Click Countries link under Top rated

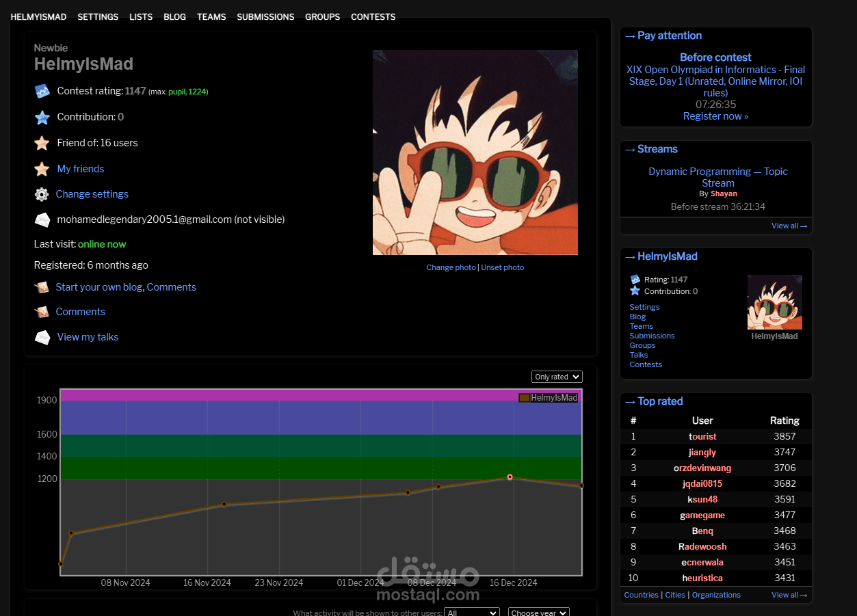coord(641,595)
